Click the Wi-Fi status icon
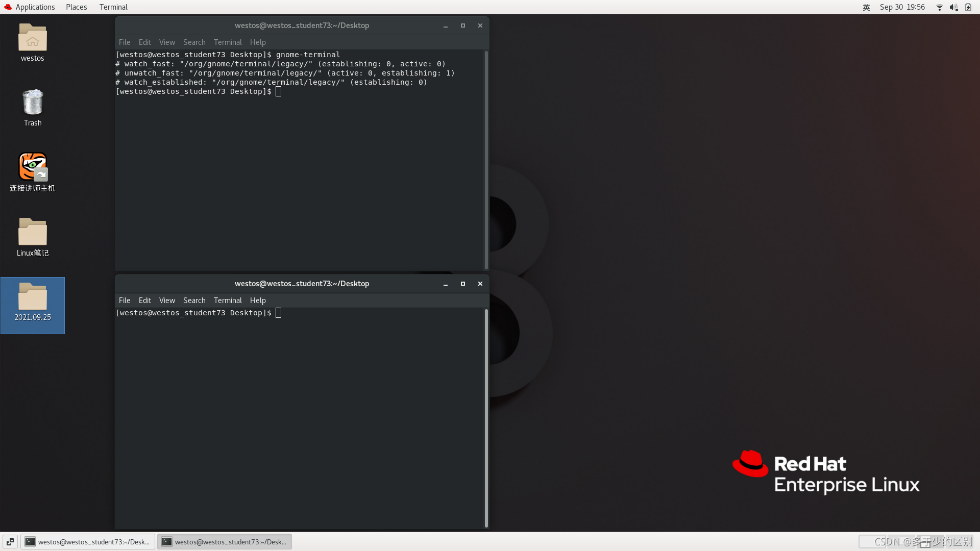 click(939, 7)
